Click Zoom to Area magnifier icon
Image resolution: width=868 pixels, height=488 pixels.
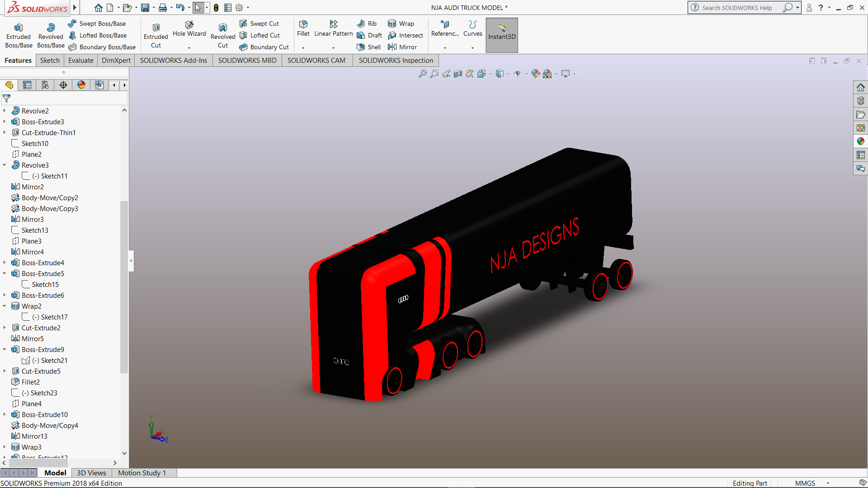(434, 74)
